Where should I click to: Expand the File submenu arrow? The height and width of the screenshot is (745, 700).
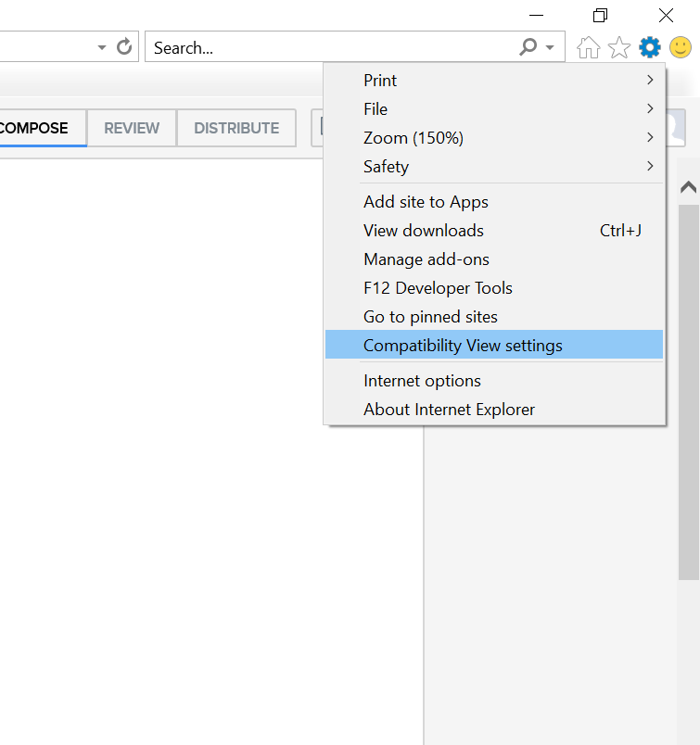click(x=650, y=108)
